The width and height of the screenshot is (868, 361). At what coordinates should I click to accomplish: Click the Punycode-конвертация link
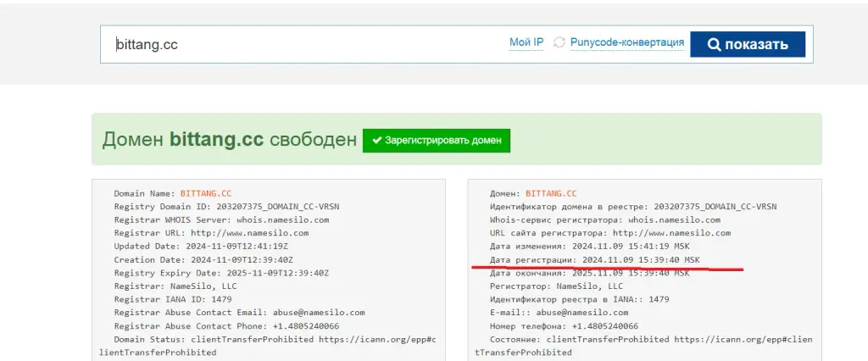[x=626, y=42]
